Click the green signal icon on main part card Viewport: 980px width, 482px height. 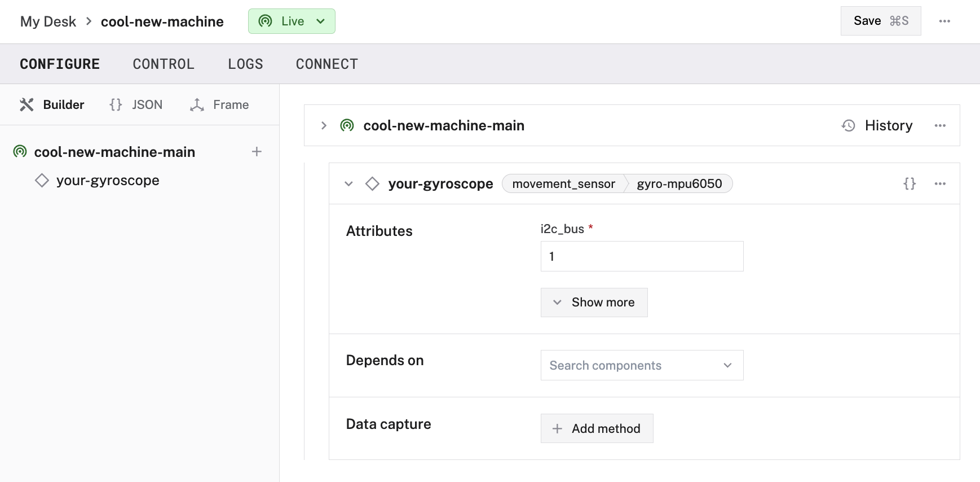(x=347, y=125)
